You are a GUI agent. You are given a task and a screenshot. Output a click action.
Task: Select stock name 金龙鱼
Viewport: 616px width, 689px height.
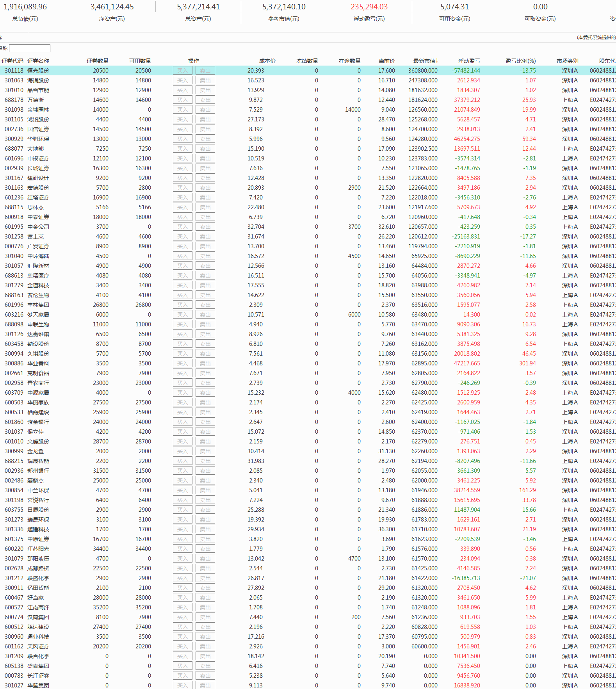tap(36, 451)
